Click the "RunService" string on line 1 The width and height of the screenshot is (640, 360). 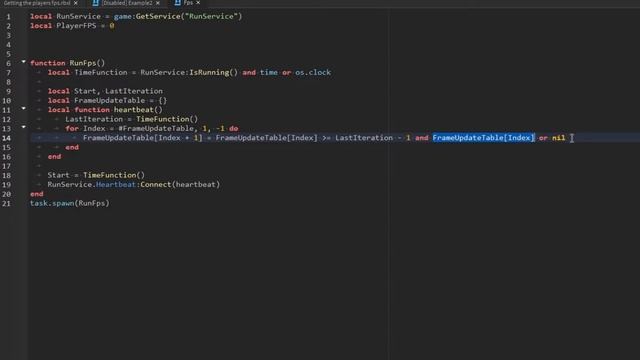click(211, 16)
